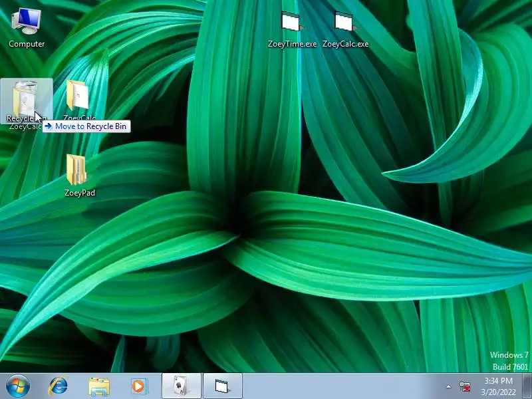Viewport: 532px width, 399px height.
Task: Open the Windows Start menu orb
Action: coord(18,386)
